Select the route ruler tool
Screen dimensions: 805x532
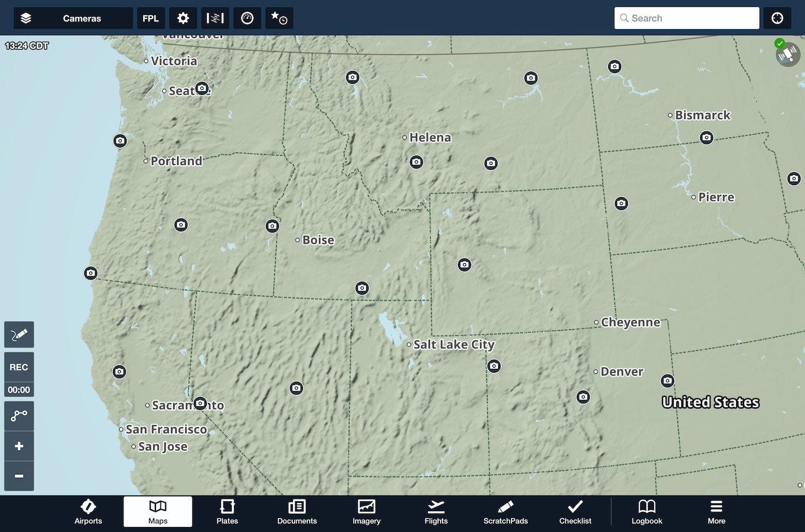tap(19, 416)
